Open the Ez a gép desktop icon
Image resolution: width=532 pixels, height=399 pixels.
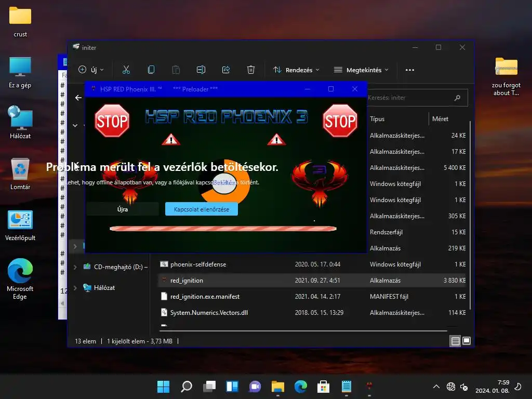click(20, 72)
